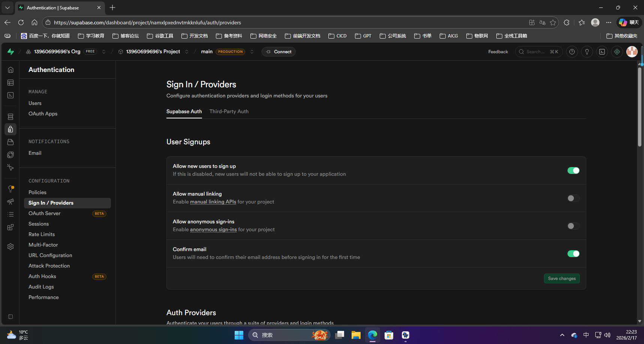The width and height of the screenshot is (644, 344).
Task: Open Auth Hooks page
Action: point(67,276)
